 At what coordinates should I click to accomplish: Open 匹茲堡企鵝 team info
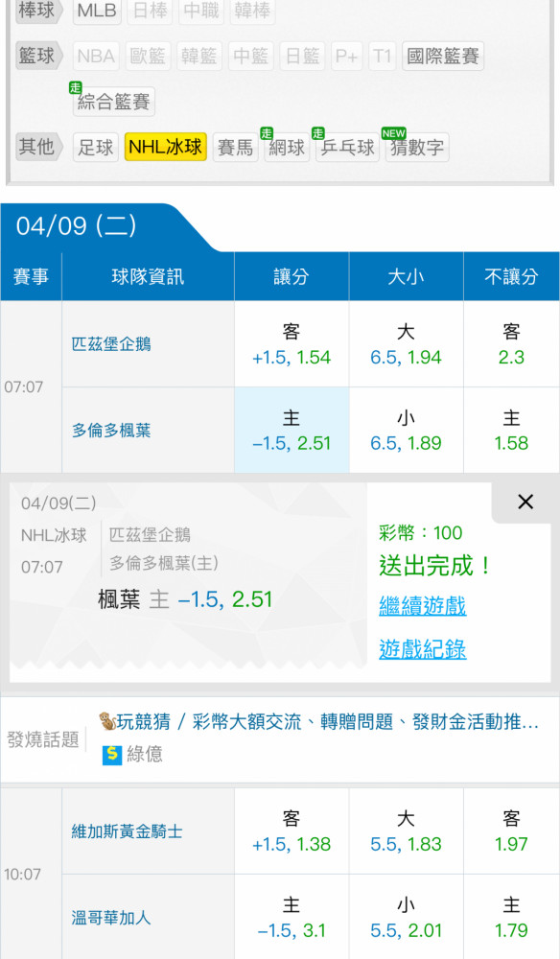coord(111,344)
